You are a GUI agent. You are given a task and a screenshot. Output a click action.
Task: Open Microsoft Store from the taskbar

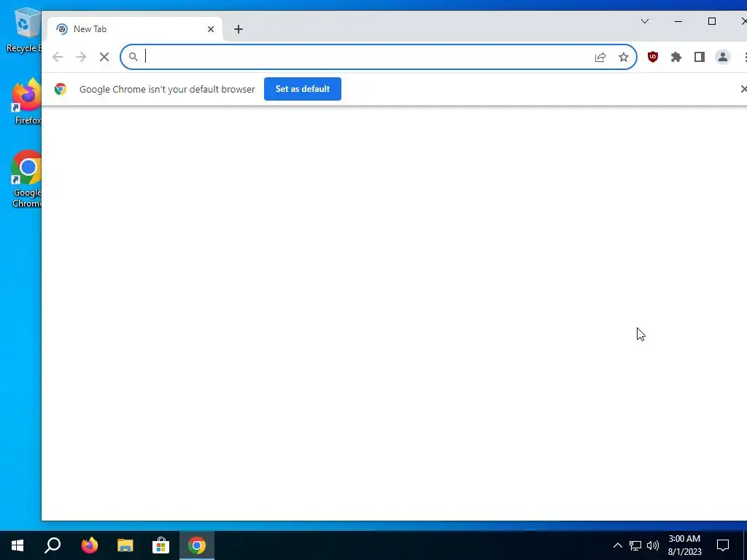161,545
